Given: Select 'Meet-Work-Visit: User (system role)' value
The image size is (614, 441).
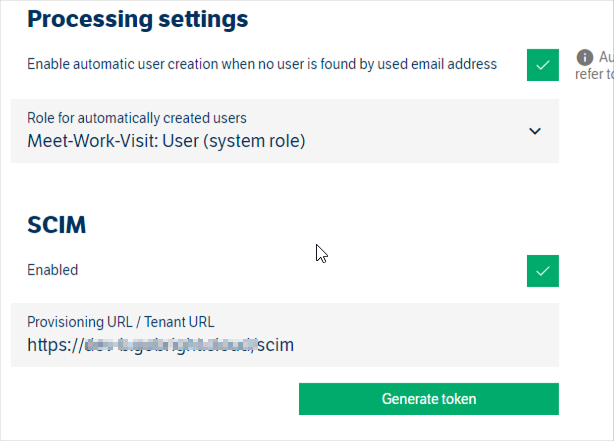Looking at the screenshot, I should [166, 141].
